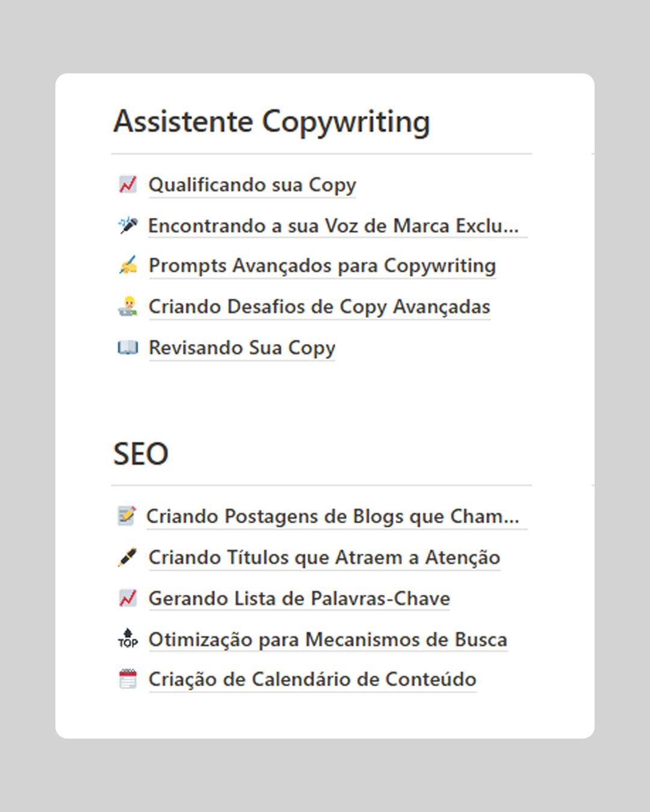Click the memo icon for Postagens de Blogs

[126, 516]
